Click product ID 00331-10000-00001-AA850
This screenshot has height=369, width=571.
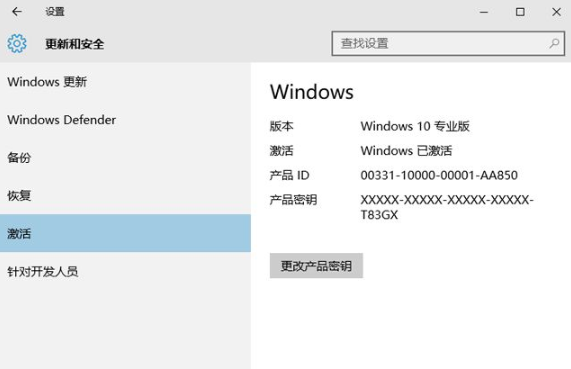point(439,175)
